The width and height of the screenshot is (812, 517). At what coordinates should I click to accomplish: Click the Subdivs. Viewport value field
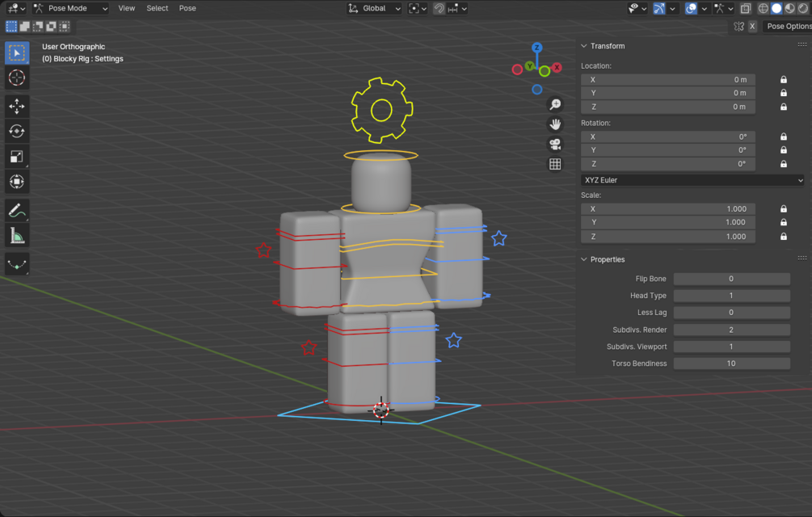click(x=732, y=347)
